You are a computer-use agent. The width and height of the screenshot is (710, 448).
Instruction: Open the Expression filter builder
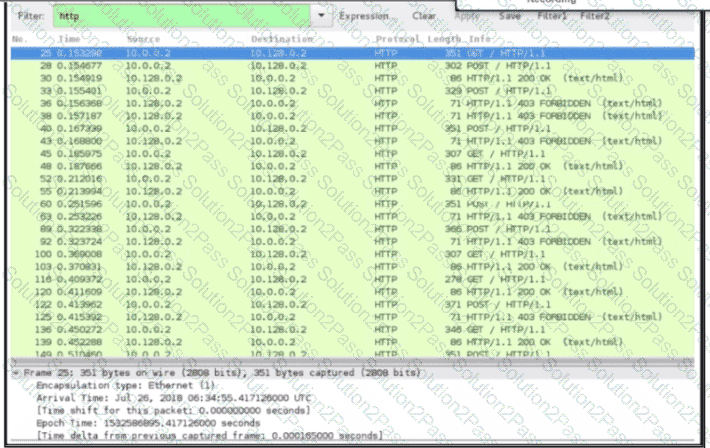(x=363, y=17)
